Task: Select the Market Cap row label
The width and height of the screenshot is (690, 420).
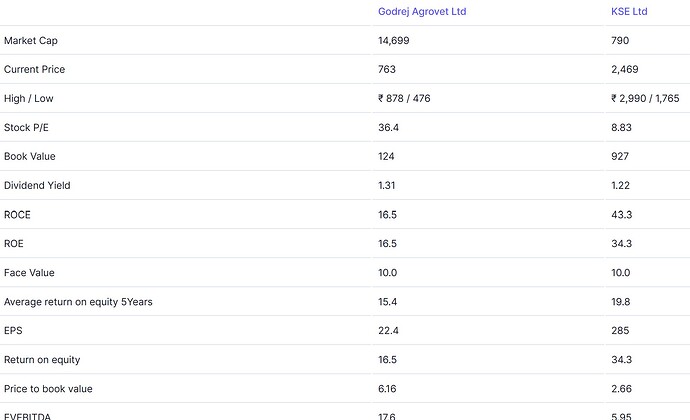Action: (31, 41)
